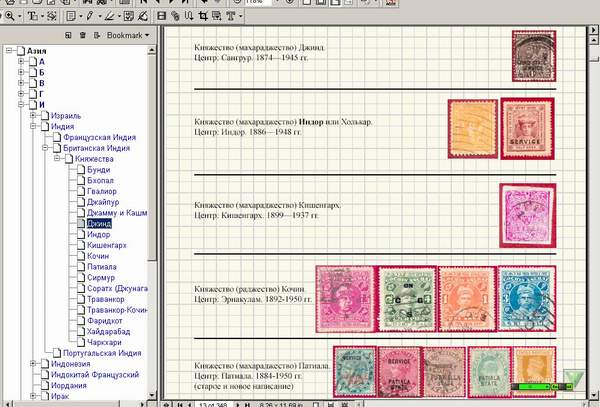The image size is (600, 407).
Task: Go to the Патиала bookmark
Action: point(102,267)
